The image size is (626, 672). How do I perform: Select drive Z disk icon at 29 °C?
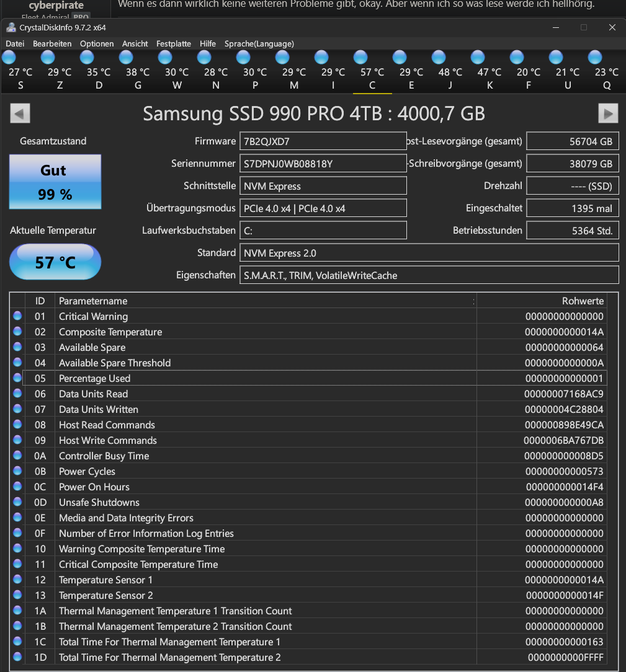tap(48, 58)
